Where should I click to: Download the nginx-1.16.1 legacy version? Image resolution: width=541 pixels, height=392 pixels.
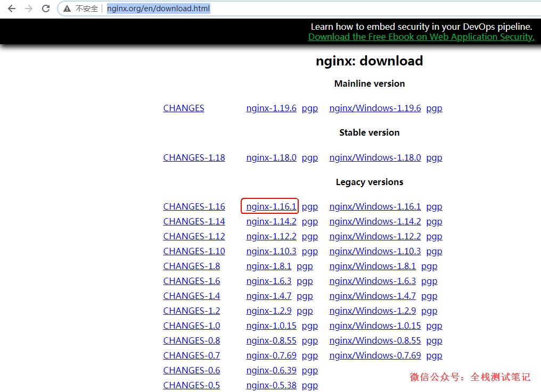click(x=271, y=206)
